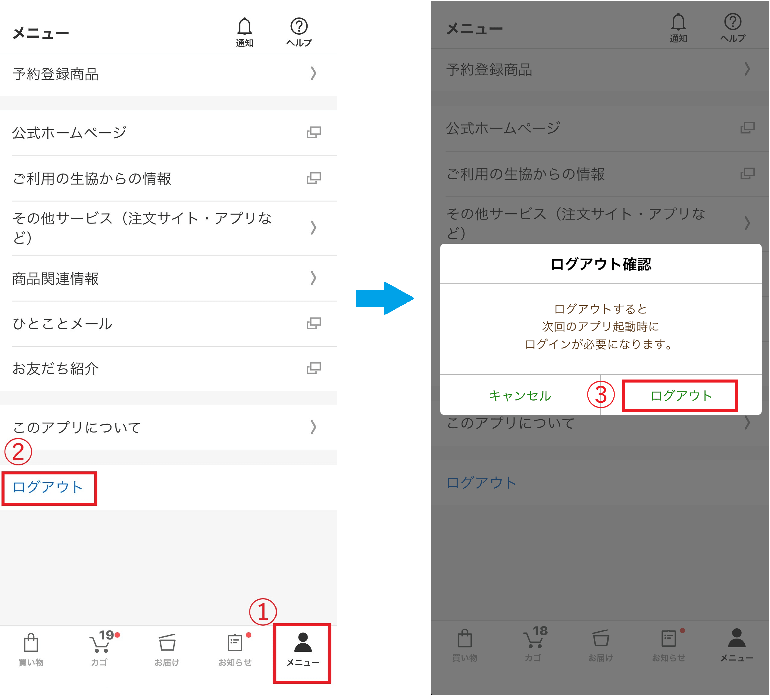This screenshot has width=770, height=700.
Task: Click ログアウト確認 dialog title
Action: tap(600, 264)
